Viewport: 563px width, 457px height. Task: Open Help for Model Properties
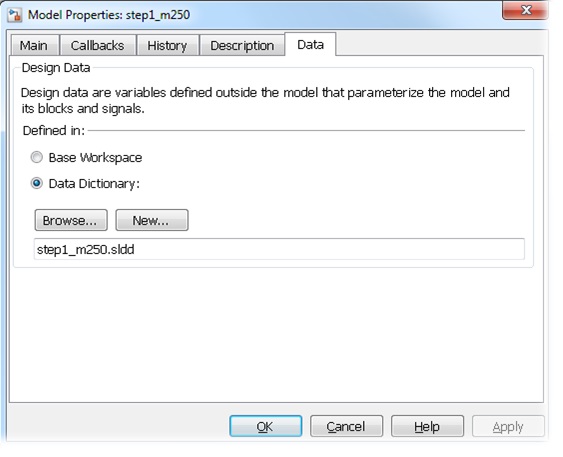427,426
